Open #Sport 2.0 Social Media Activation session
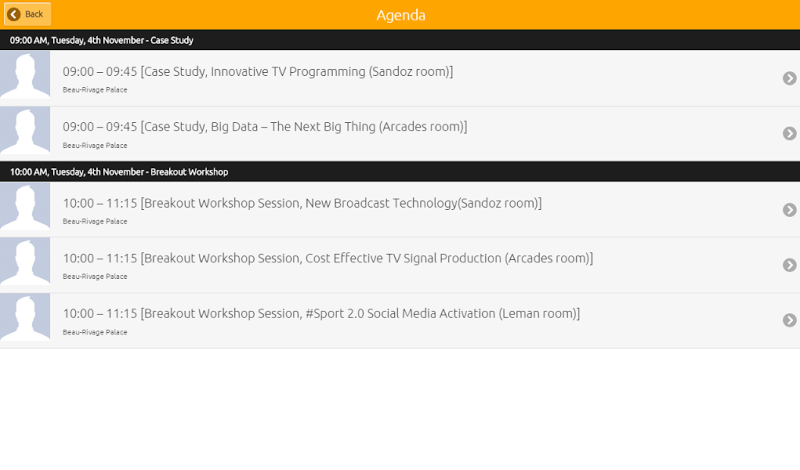The width and height of the screenshot is (800, 470). coord(321,313)
